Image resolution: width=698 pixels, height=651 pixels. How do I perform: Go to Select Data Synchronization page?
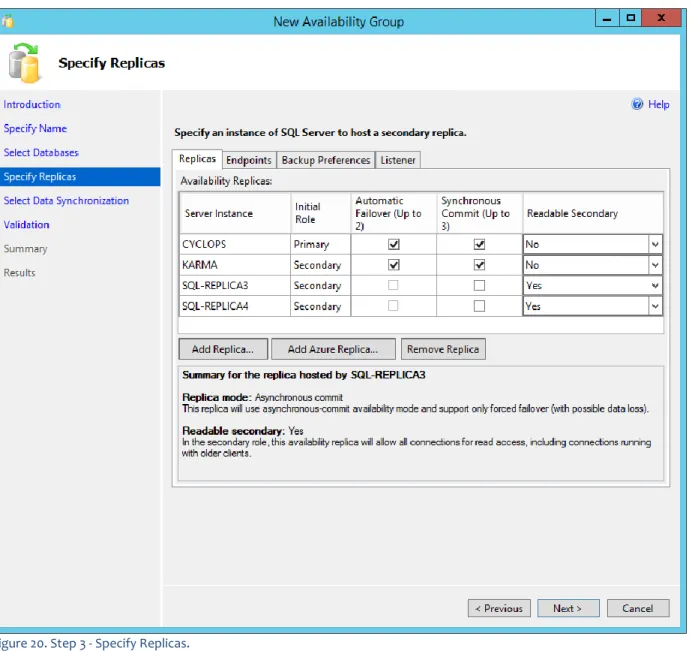pos(66,200)
